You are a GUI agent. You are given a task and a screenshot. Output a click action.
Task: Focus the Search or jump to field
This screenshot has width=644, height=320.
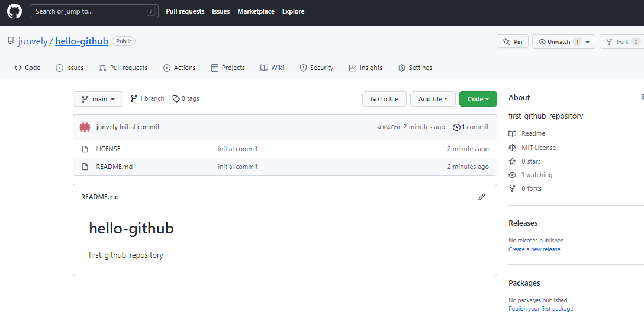tap(94, 11)
